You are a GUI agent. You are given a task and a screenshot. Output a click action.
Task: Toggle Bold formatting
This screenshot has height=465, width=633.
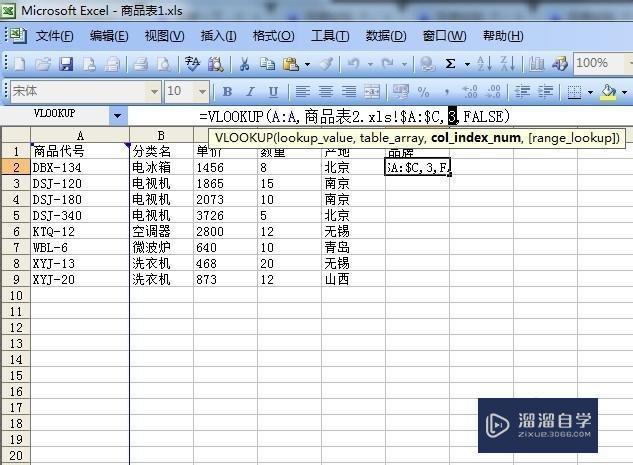coord(227,92)
